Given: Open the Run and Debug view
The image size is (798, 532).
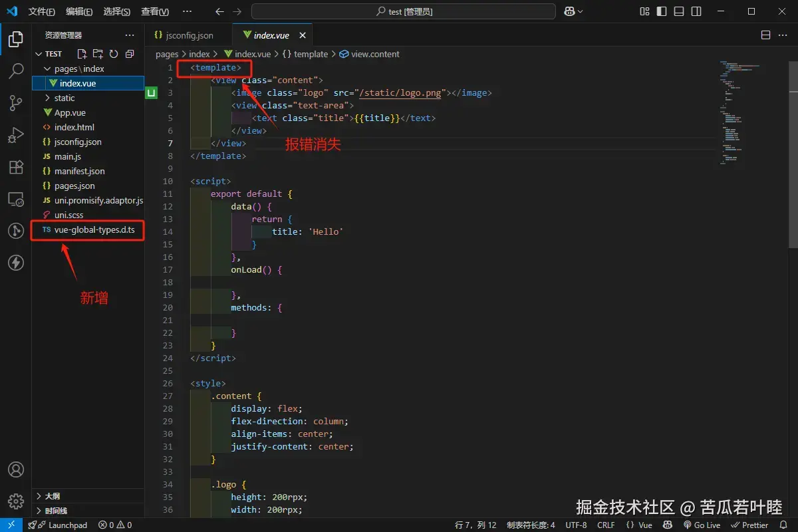Looking at the screenshot, I should (x=16, y=135).
